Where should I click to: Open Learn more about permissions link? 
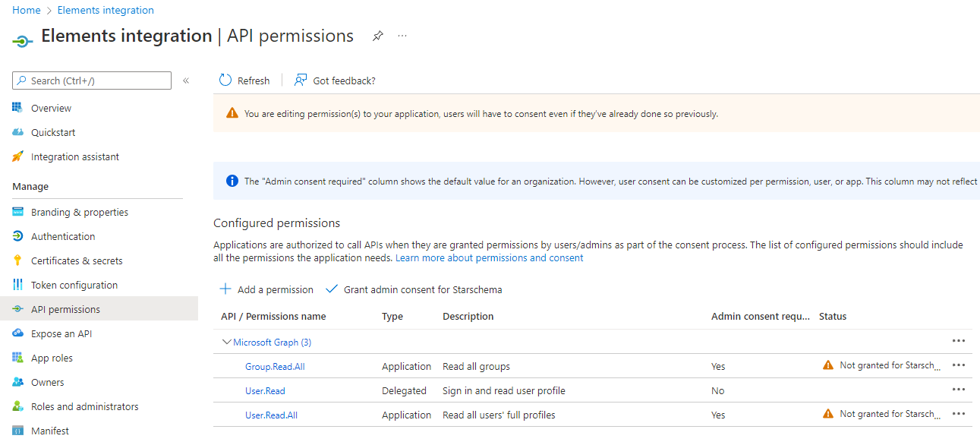(x=489, y=257)
